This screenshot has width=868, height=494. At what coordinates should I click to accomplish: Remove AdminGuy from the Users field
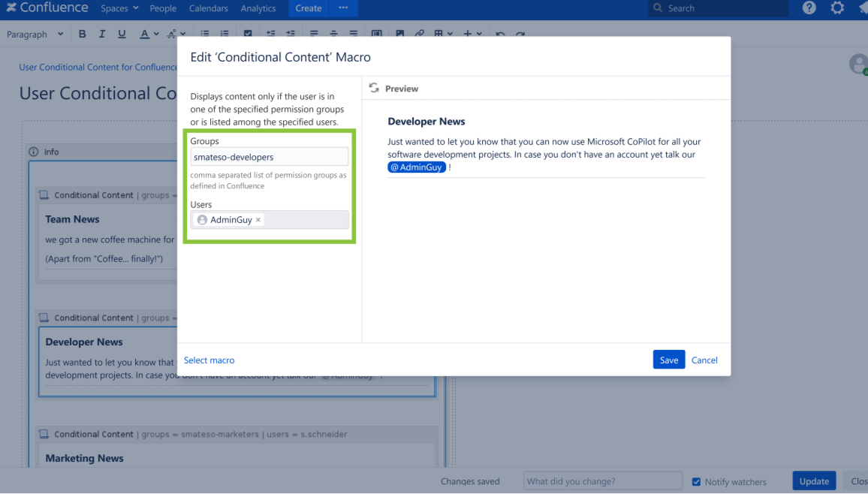coord(258,220)
